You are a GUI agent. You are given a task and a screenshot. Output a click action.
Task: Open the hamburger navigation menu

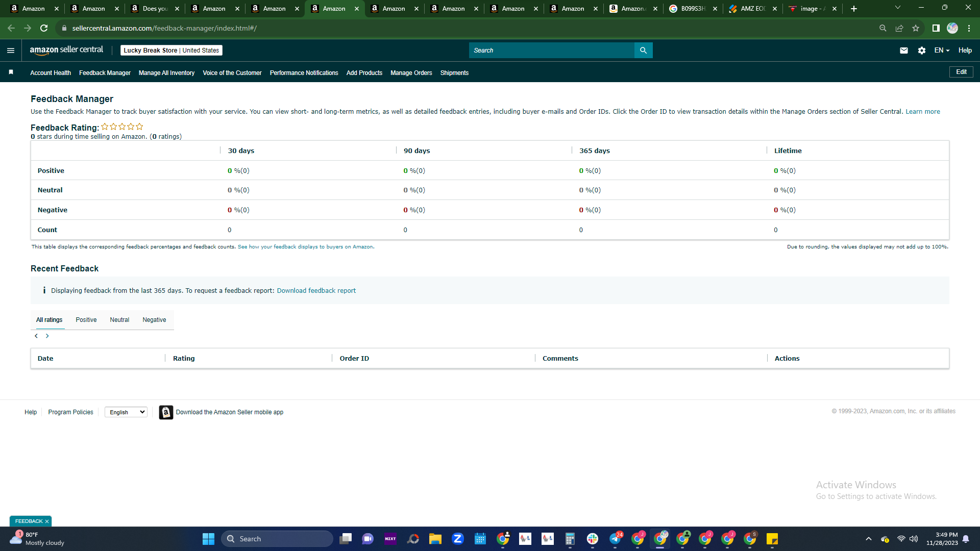coord(11,51)
